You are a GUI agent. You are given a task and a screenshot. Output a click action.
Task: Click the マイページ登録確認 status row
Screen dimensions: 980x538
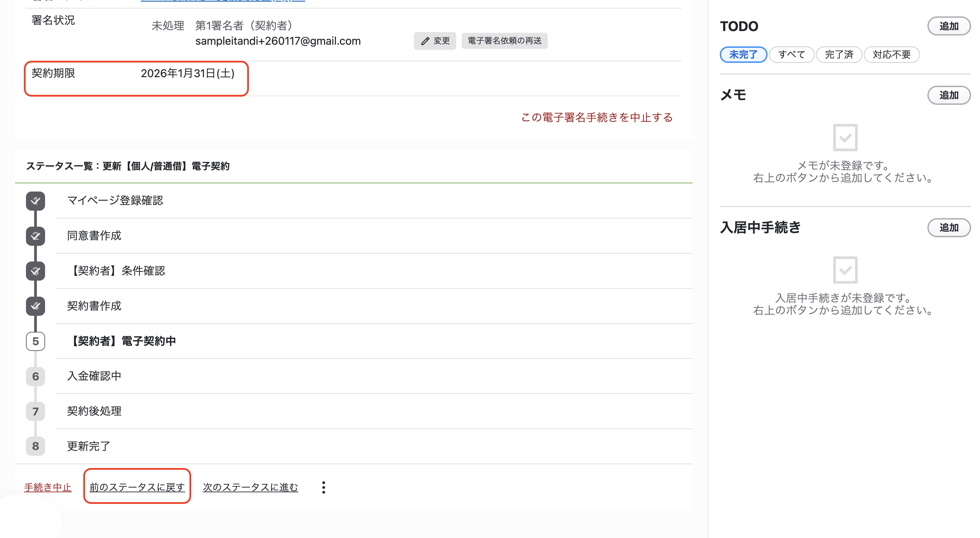pos(374,201)
